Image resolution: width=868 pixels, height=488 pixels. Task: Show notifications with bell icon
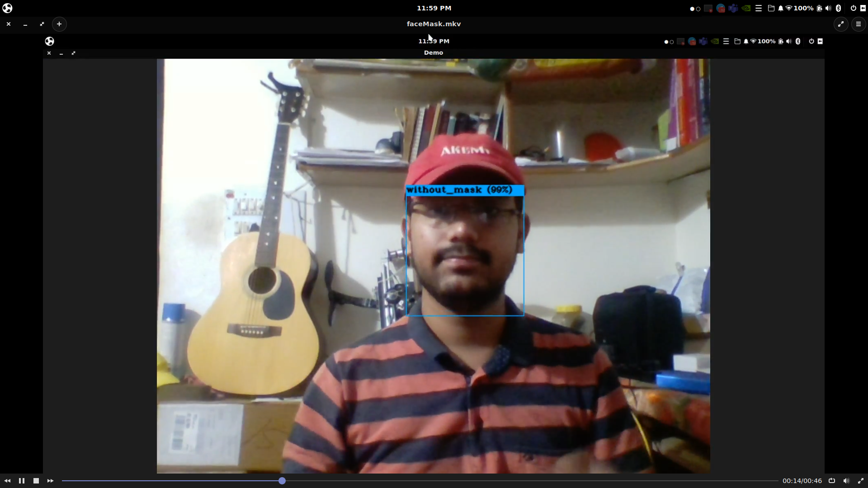tap(780, 8)
